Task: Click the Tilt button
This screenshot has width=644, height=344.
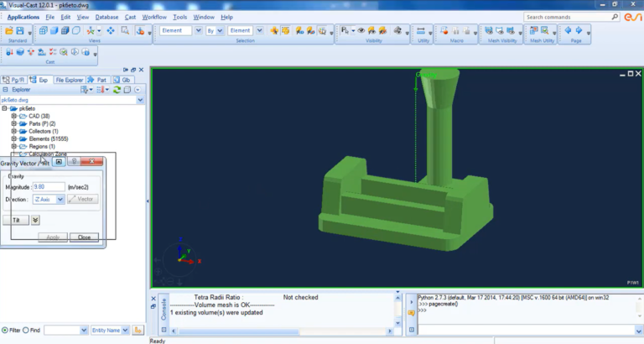Action: pyautogui.click(x=16, y=220)
